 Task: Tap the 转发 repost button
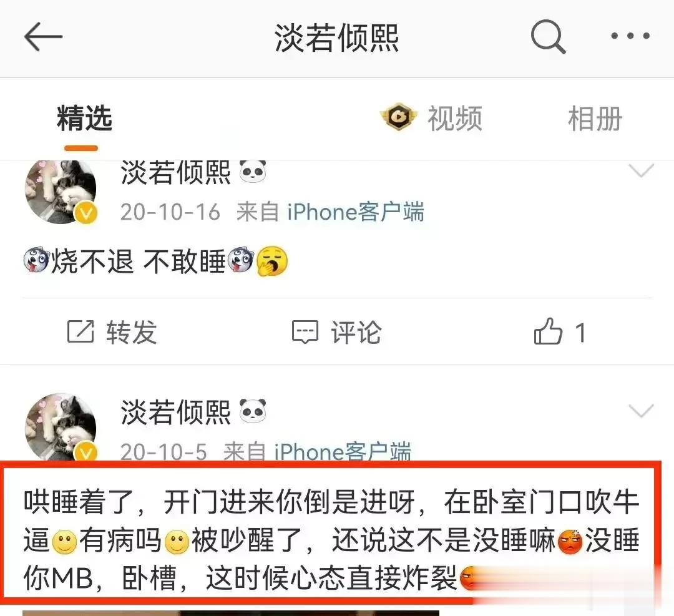[132, 332]
